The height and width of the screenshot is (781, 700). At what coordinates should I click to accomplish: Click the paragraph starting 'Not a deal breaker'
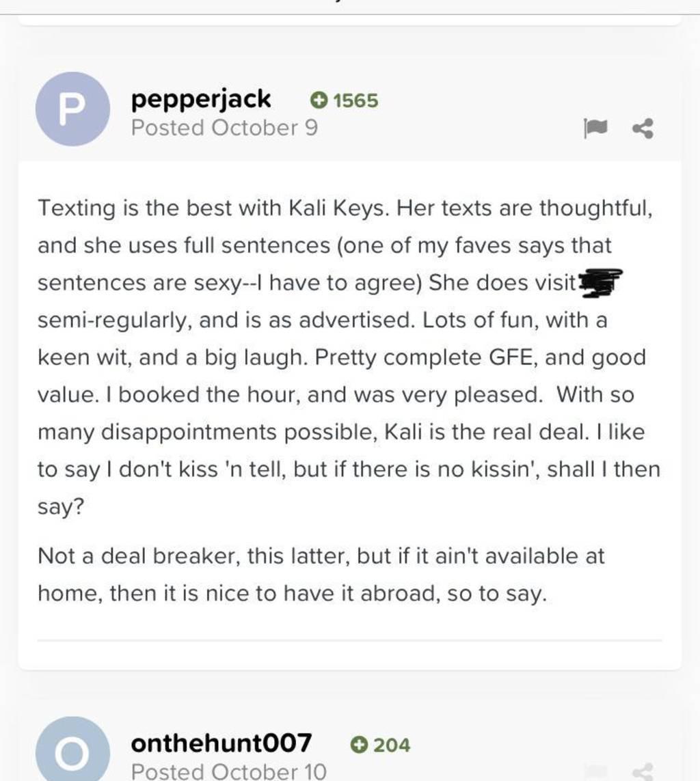[x=321, y=575]
